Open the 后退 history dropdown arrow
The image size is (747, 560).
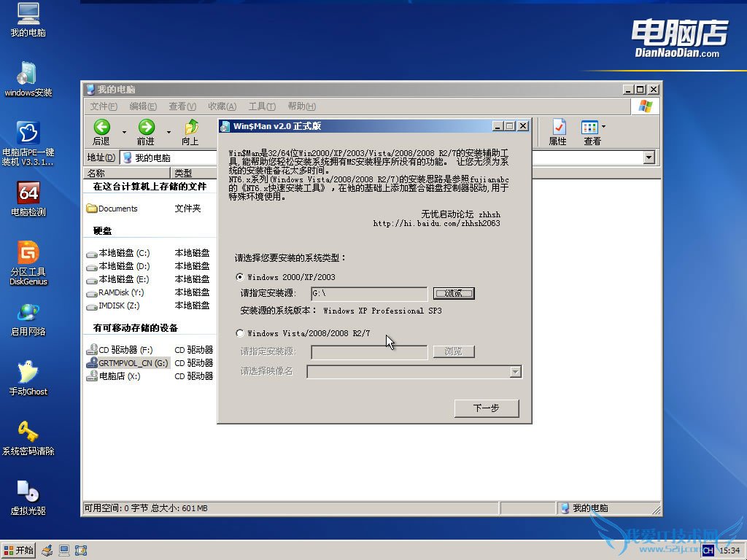pos(124,132)
